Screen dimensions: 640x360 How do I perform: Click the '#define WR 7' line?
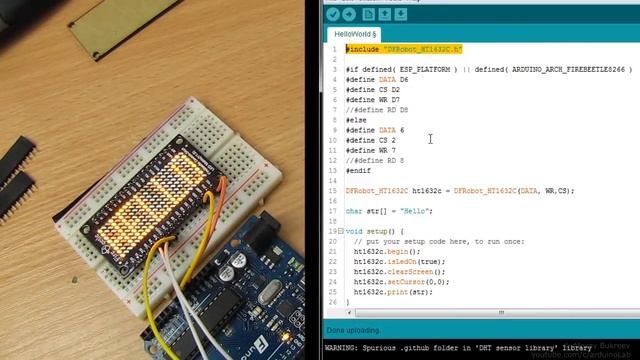(x=371, y=151)
